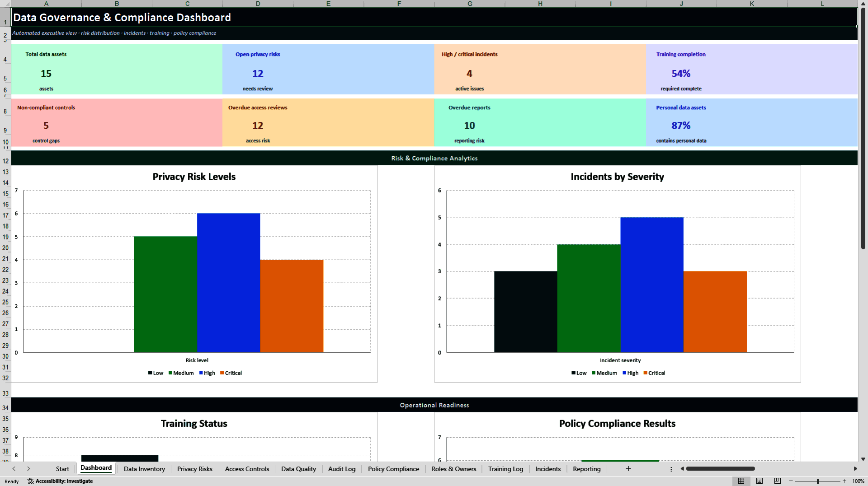Select column D header
The height and width of the screenshot is (486, 868).
pos(258,4)
